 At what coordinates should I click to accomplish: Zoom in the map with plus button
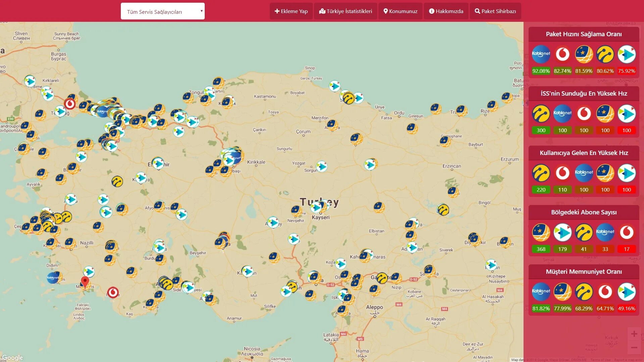[634, 334]
